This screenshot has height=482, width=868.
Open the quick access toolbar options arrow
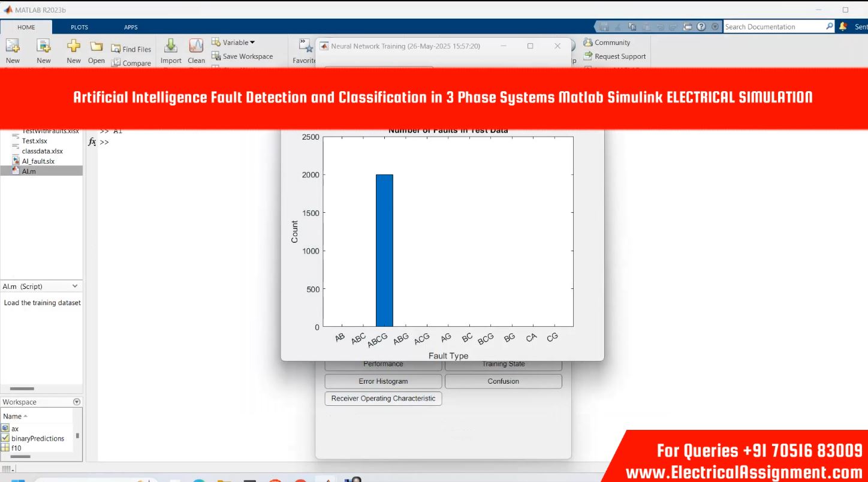(x=715, y=27)
